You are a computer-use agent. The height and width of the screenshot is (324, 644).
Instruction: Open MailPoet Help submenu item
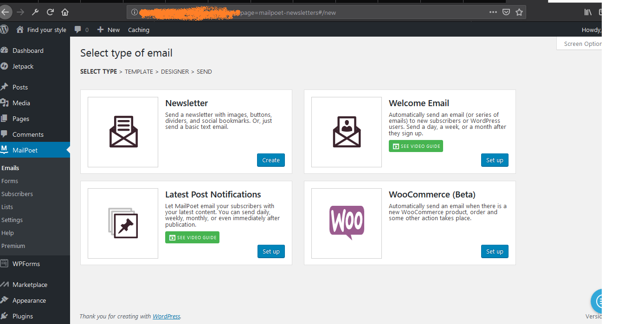(x=8, y=233)
